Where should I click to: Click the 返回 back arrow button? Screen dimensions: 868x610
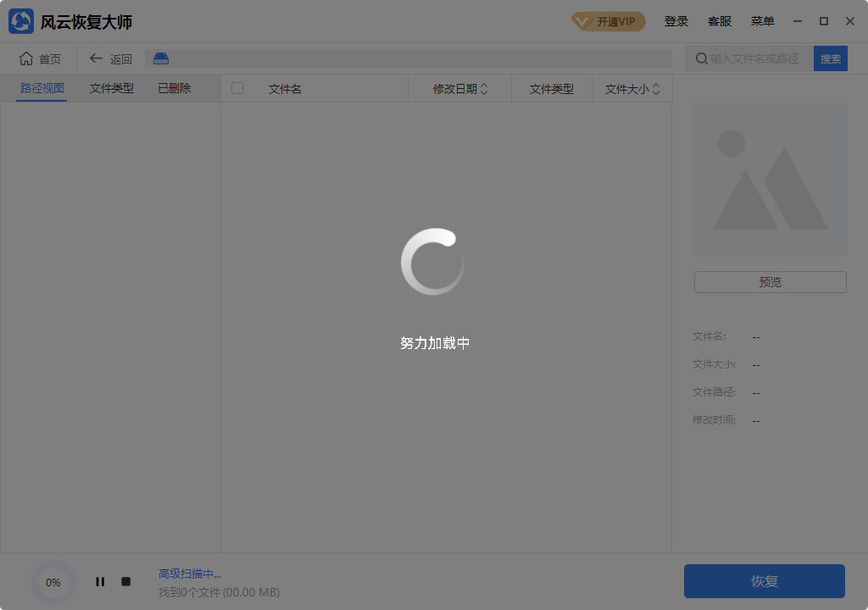click(111, 58)
